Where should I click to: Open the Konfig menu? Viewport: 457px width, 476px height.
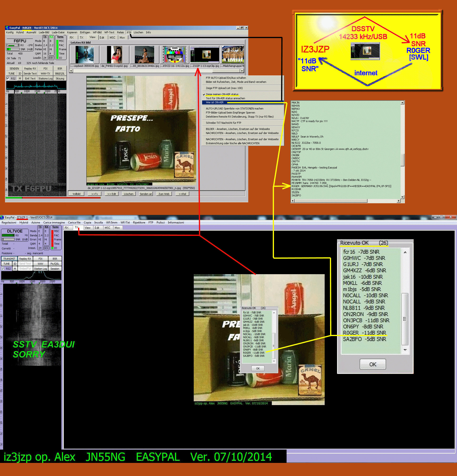(10, 32)
